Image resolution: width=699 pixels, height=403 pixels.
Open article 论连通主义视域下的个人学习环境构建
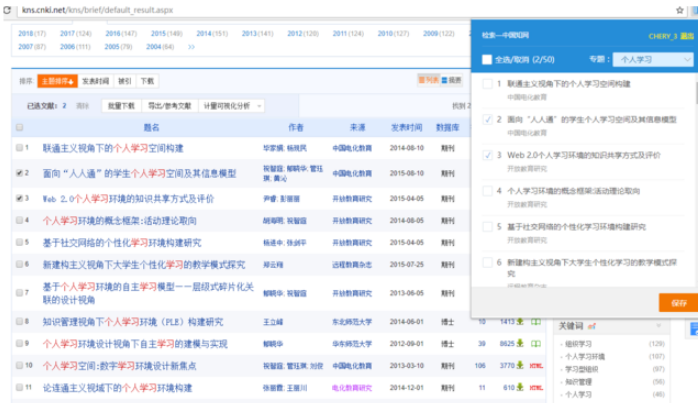pyautogui.click(x=117, y=388)
